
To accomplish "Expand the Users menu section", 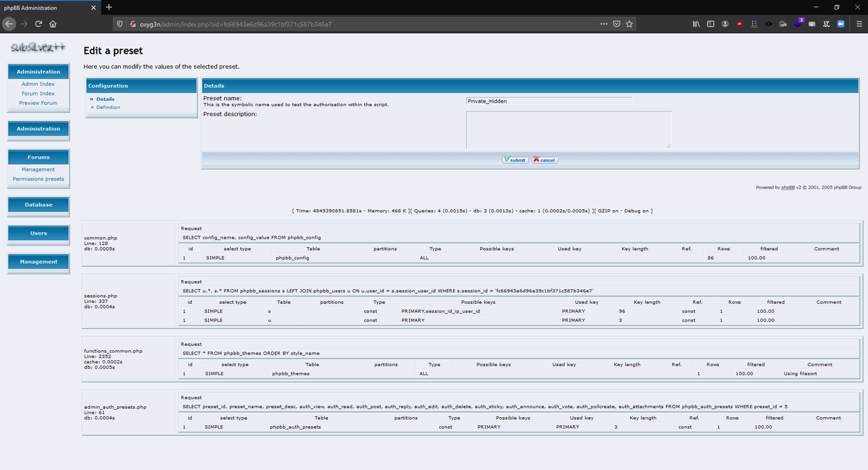I will pyautogui.click(x=39, y=233).
